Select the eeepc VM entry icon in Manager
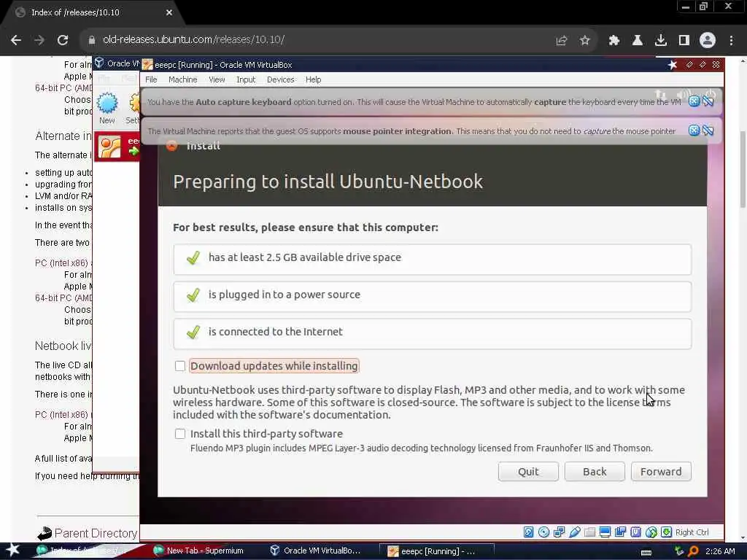Image resolution: width=747 pixels, height=560 pixels. [109, 147]
